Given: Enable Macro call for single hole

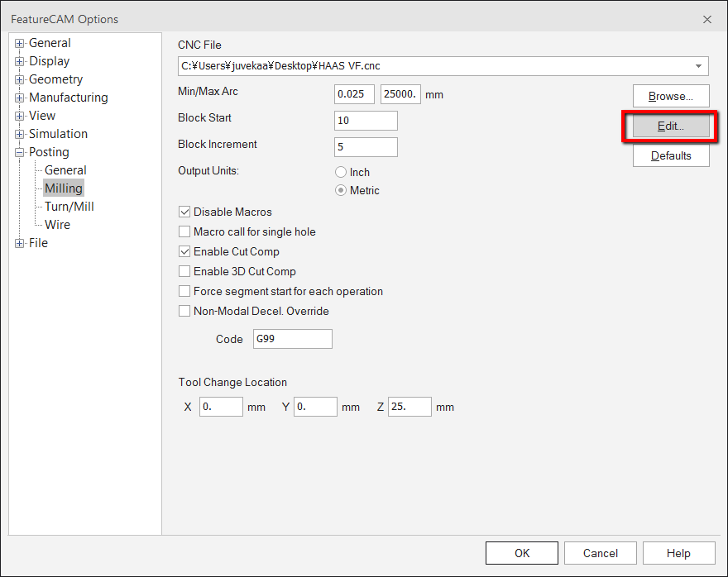Looking at the screenshot, I should coord(184,231).
